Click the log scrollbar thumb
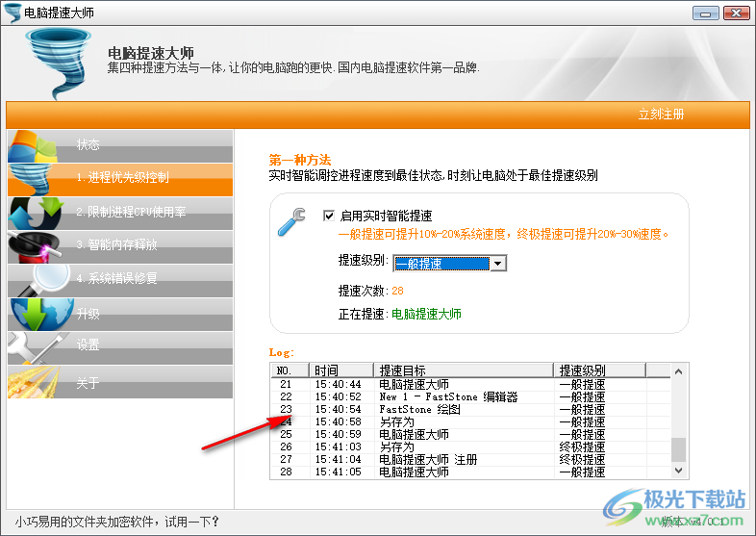This screenshot has height=536, width=756. [x=678, y=449]
